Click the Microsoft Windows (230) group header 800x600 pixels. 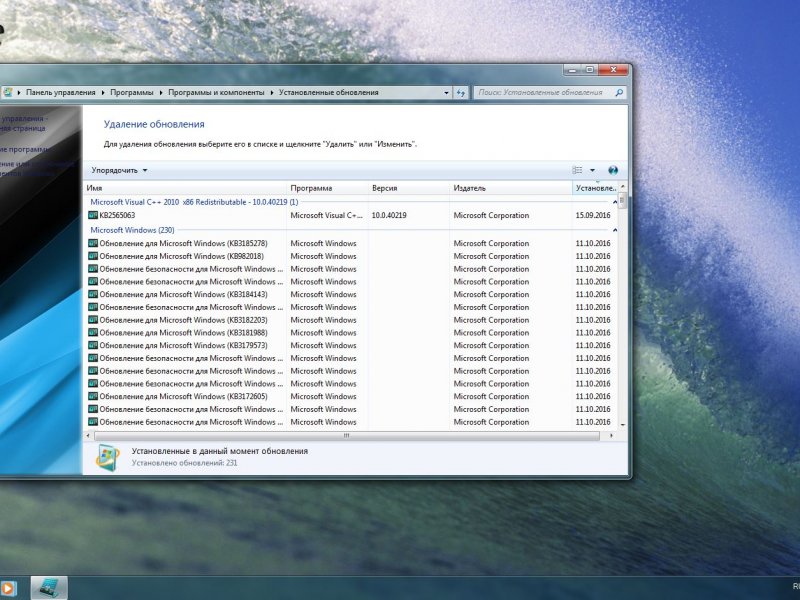click(x=132, y=230)
